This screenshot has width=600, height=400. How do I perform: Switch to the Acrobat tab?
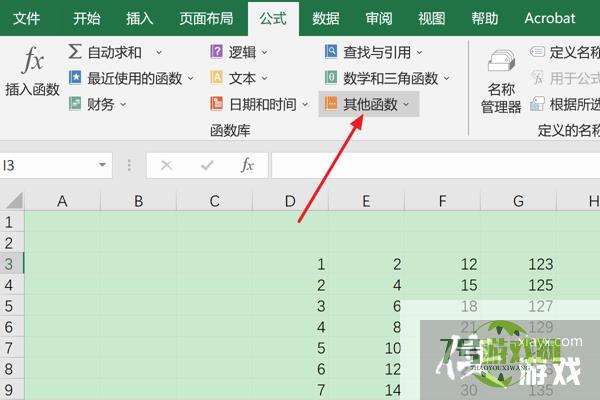[550, 18]
